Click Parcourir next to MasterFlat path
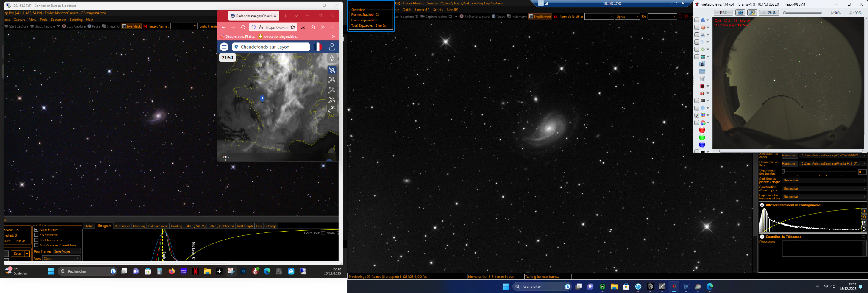Viewport: 868px width, 293px height. point(790,164)
